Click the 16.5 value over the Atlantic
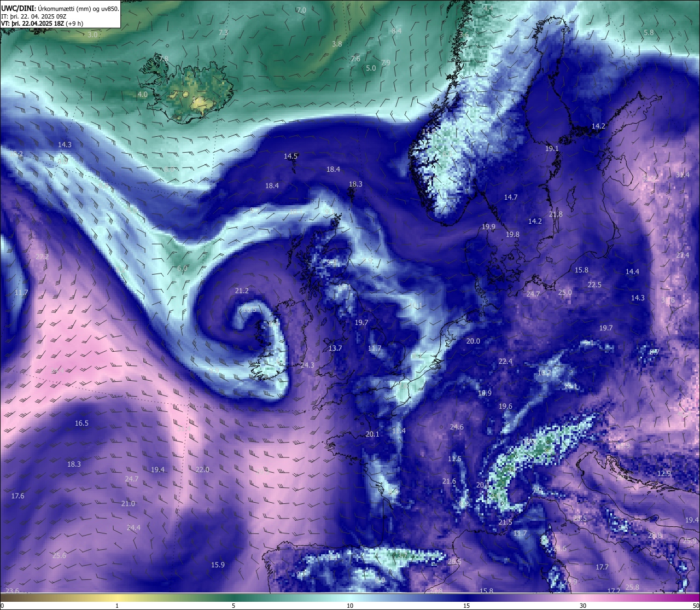The height and width of the screenshot is (610, 700). pos(81,423)
